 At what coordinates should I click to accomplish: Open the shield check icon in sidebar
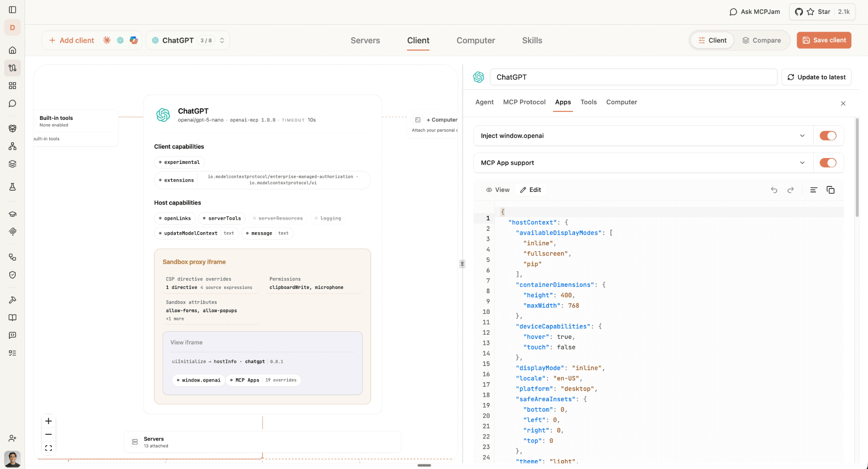(12, 275)
